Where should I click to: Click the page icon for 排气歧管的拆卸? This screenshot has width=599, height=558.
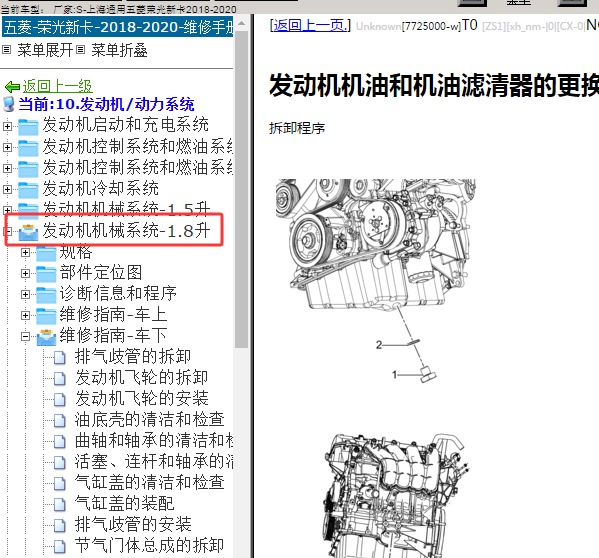click(60, 357)
